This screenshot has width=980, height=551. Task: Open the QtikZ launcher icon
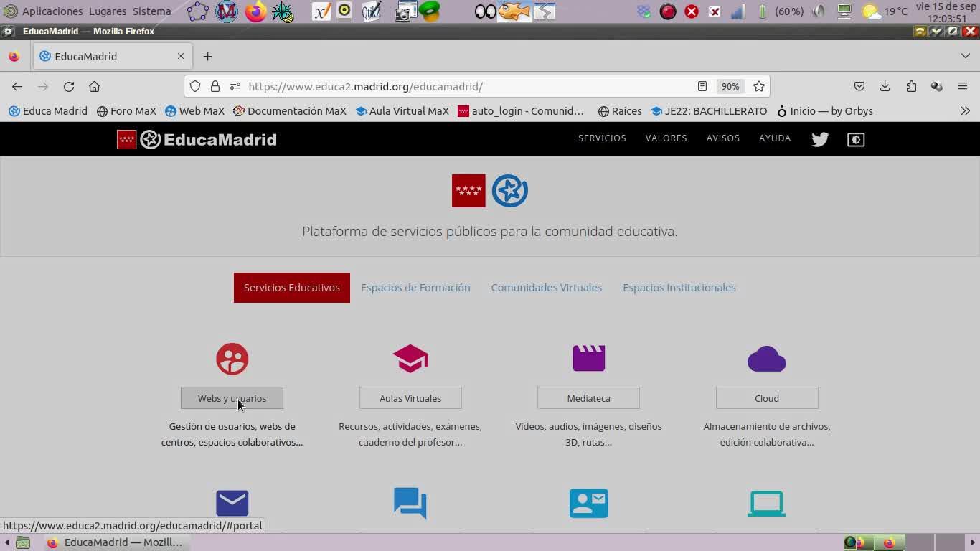pos(371,11)
